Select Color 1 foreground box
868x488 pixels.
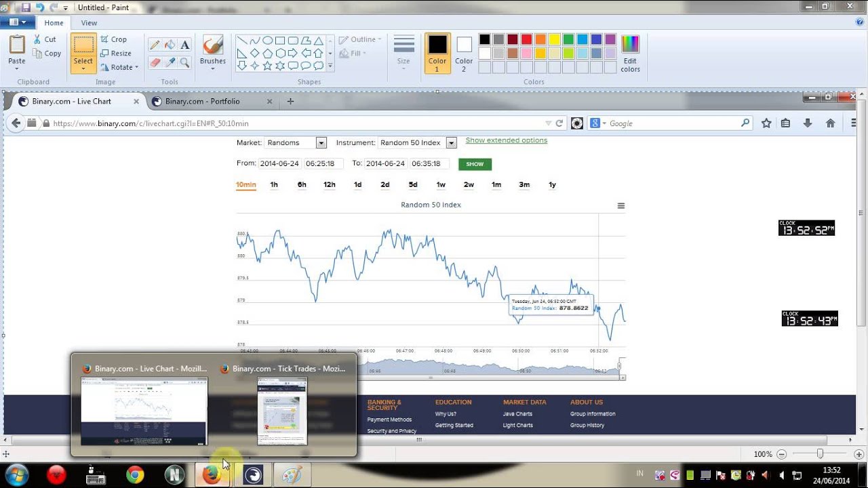437,54
